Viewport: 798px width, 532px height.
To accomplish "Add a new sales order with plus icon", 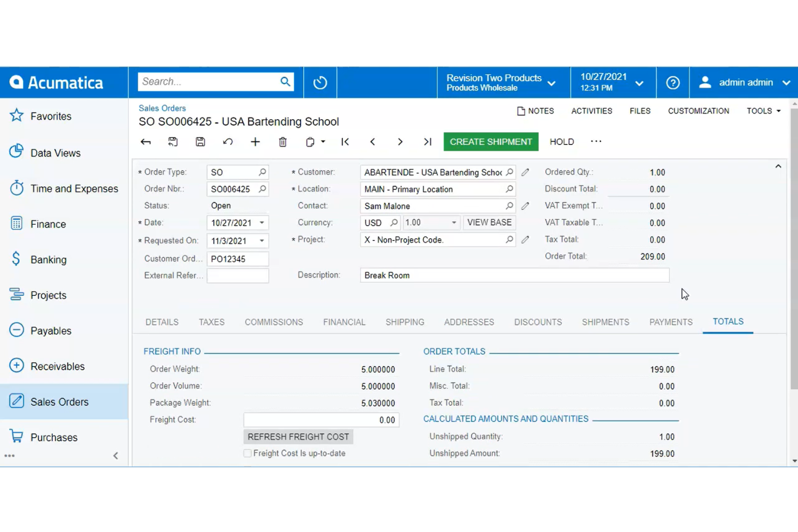I will [x=255, y=142].
